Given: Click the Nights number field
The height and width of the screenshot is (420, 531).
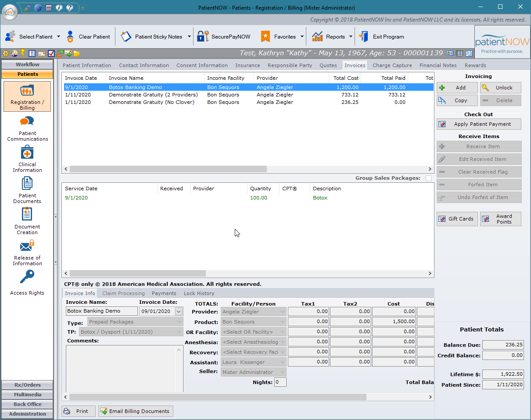Looking at the screenshot, I should click(280, 382).
